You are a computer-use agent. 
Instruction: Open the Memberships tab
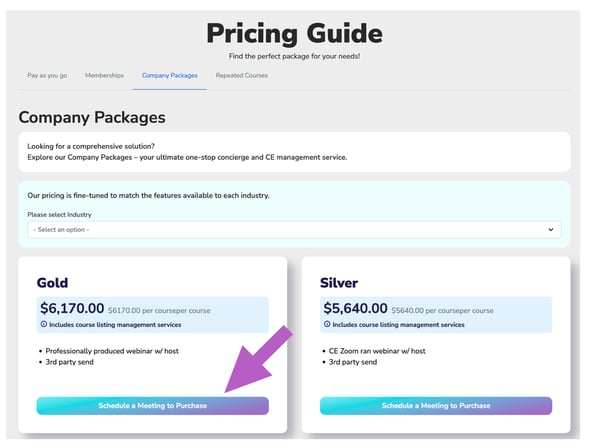(x=104, y=75)
